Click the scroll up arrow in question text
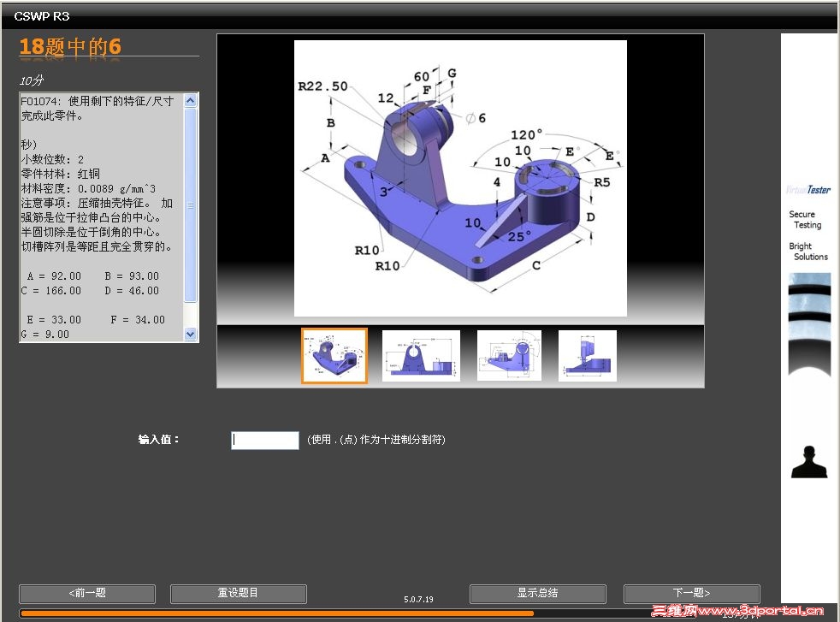Image resolution: width=840 pixels, height=622 pixels. [x=191, y=101]
